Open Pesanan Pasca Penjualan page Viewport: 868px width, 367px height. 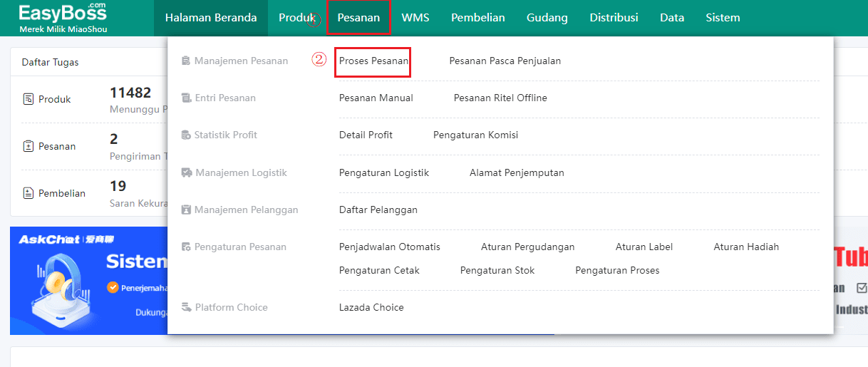coord(505,61)
